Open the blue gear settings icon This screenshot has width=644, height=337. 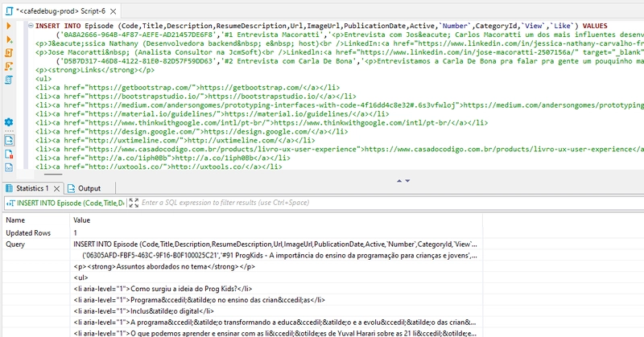coord(9,122)
